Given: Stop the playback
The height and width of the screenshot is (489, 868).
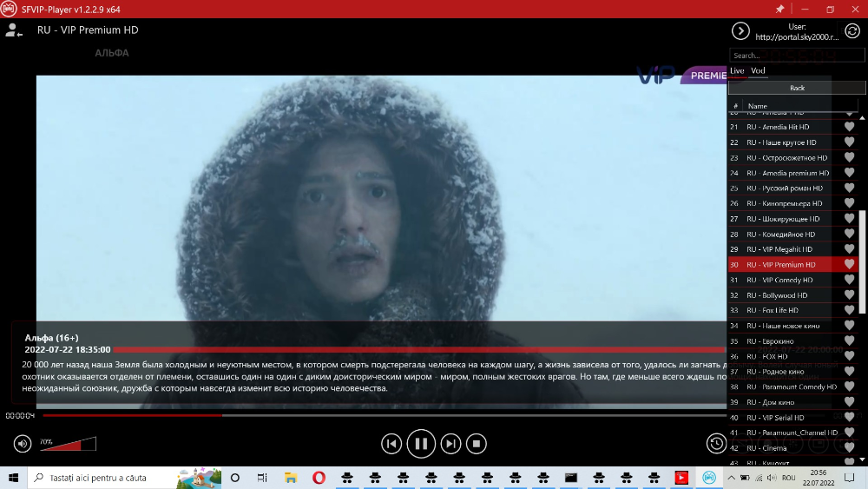Looking at the screenshot, I should click(x=476, y=444).
